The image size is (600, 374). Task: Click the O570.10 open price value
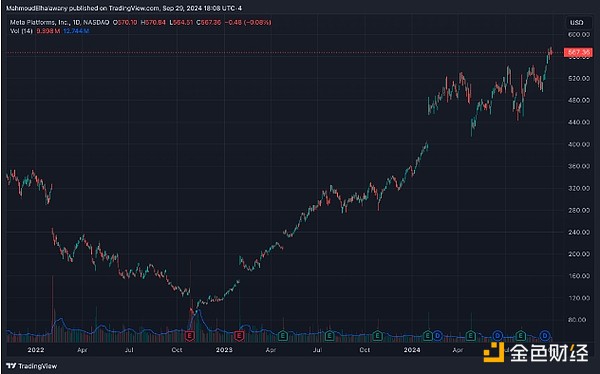click(x=125, y=23)
